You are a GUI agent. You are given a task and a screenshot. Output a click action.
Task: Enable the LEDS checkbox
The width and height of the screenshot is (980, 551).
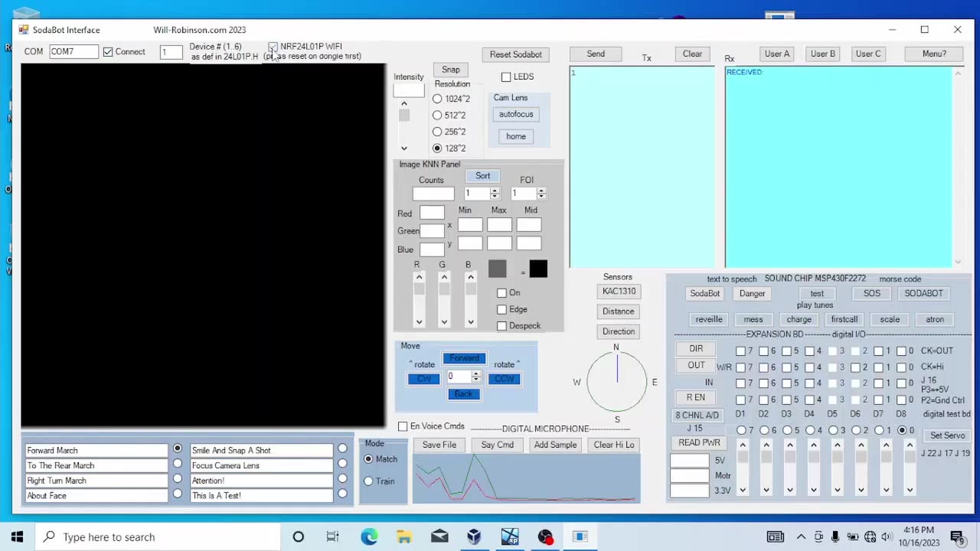506,77
